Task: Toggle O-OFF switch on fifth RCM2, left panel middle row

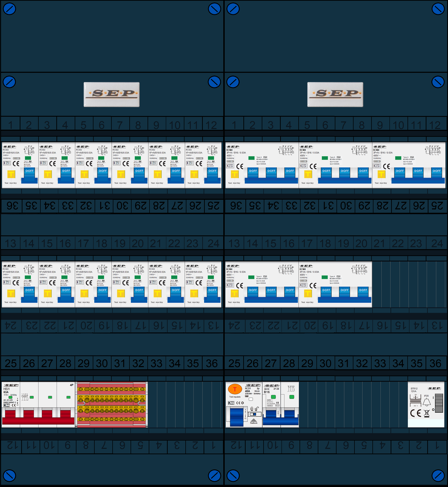Action: point(176,294)
